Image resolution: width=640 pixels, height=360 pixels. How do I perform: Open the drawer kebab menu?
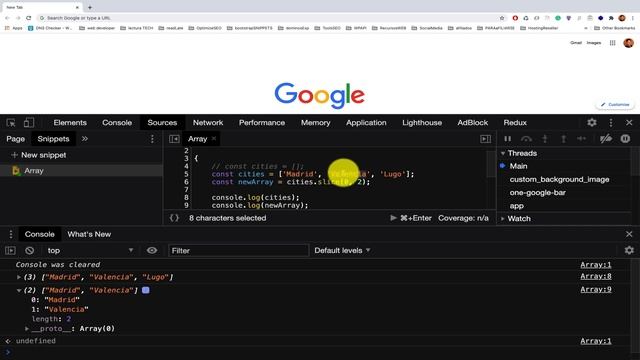click(x=11, y=234)
